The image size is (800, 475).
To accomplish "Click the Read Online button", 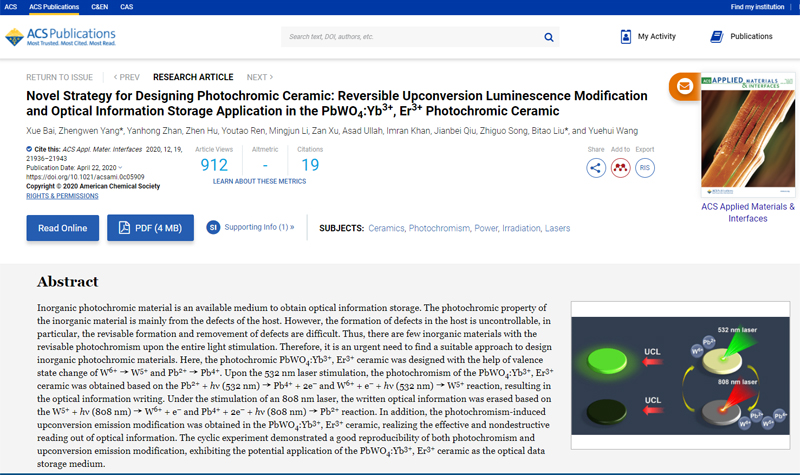I will [62, 228].
